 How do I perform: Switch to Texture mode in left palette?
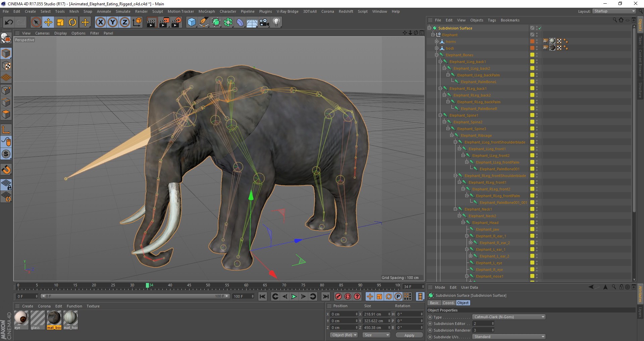point(6,66)
